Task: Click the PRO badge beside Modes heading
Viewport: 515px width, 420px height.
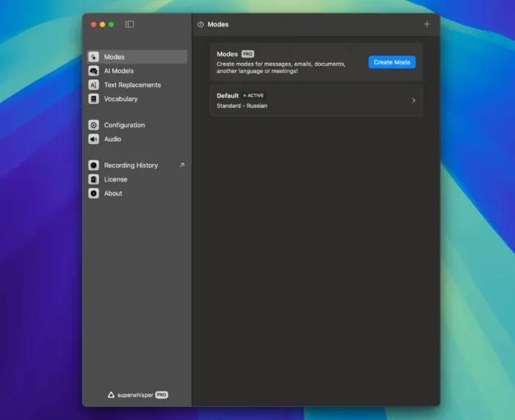Action: pos(248,54)
